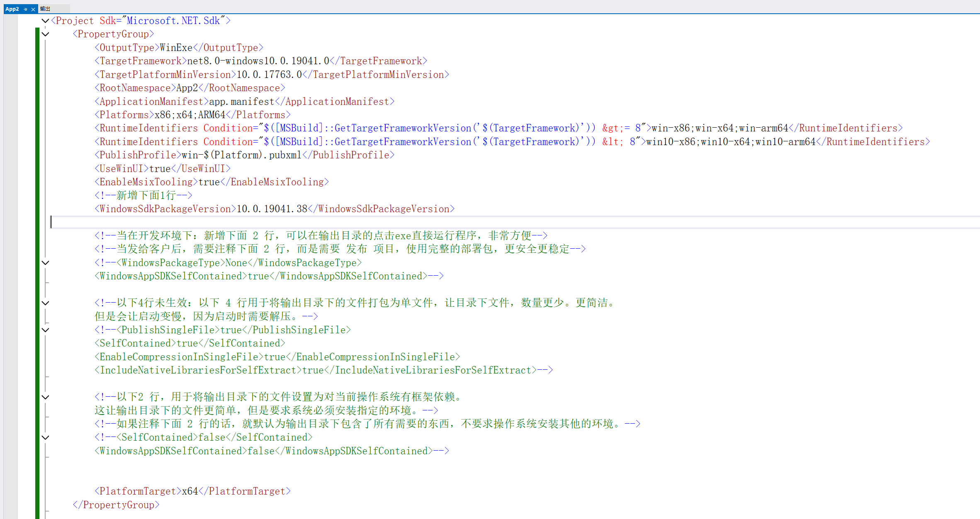Click the commented SelfContained true line

(x=190, y=343)
